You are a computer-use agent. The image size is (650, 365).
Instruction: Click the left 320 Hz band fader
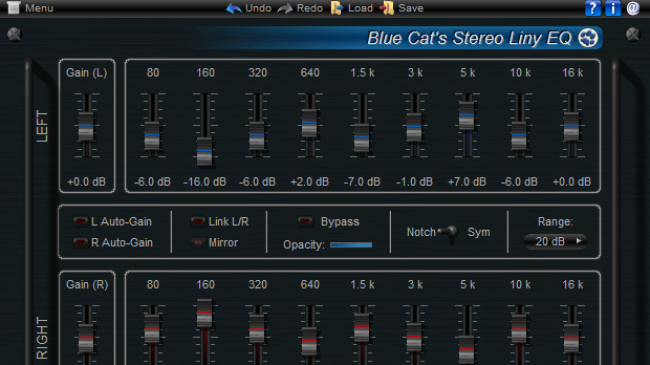tap(257, 136)
